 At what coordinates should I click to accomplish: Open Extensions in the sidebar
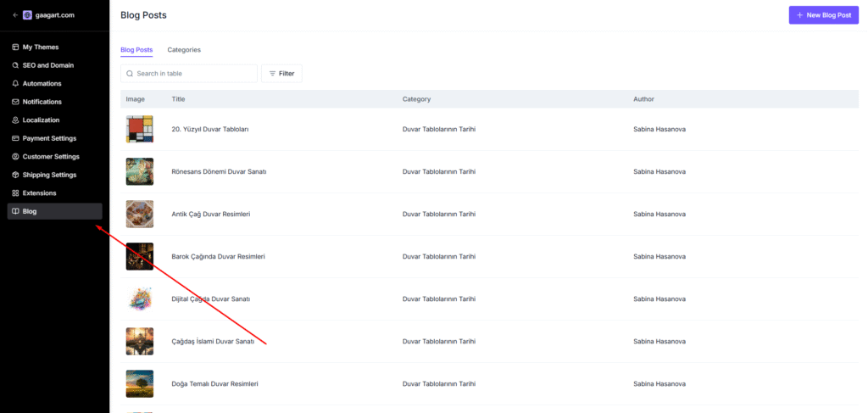(39, 193)
